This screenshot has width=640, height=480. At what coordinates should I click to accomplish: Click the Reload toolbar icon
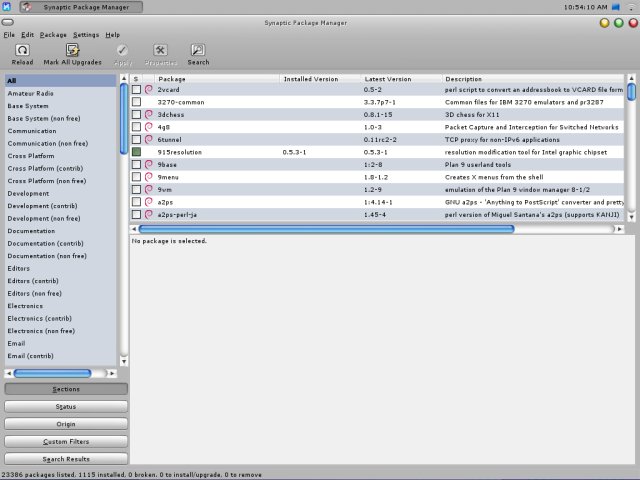tap(22, 50)
